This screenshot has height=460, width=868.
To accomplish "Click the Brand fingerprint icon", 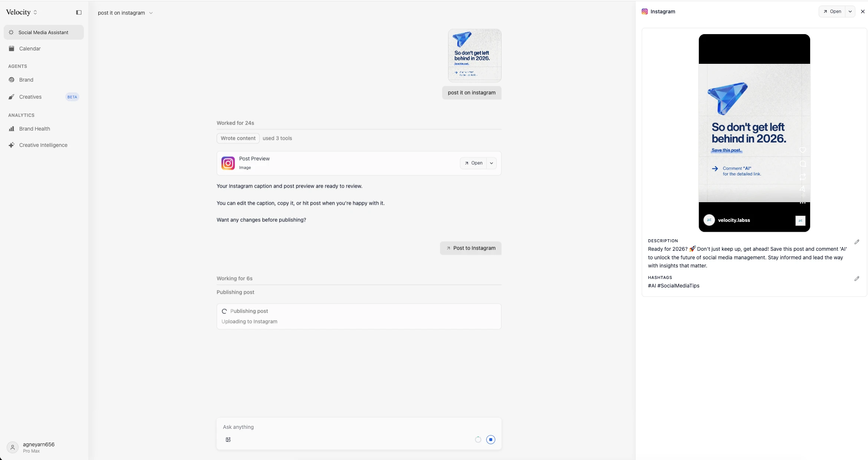I will point(11,80).
